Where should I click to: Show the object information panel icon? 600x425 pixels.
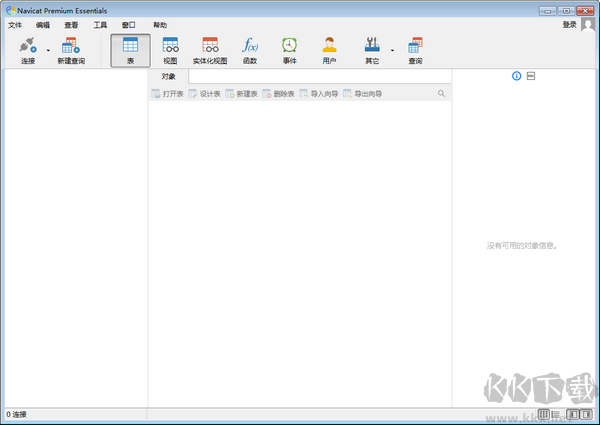pos(517,76)
